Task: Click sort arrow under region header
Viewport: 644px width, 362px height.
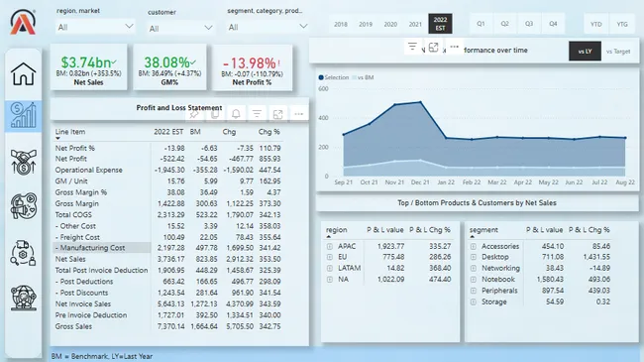Action: coord(328,236)
